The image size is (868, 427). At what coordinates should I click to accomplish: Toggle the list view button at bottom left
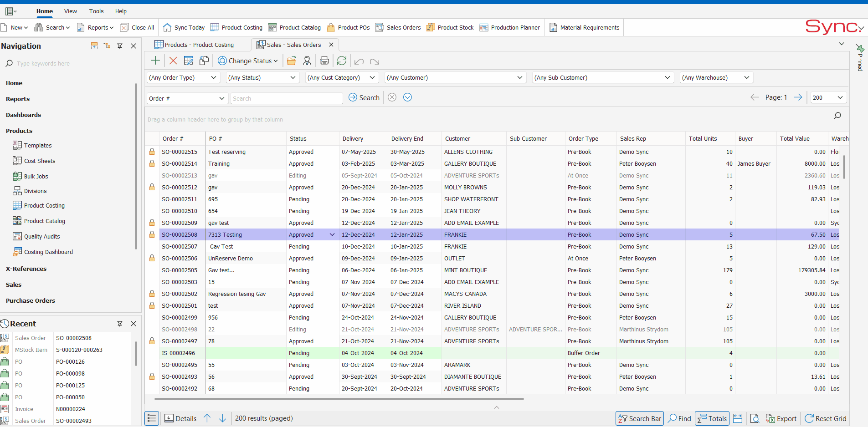(x=152, y=418)
